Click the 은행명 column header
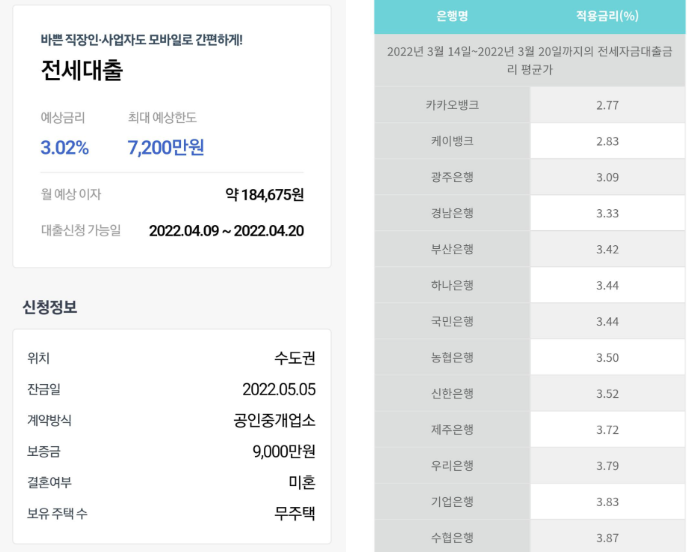The width and height of the screenshot is (687, 553). 452,16
